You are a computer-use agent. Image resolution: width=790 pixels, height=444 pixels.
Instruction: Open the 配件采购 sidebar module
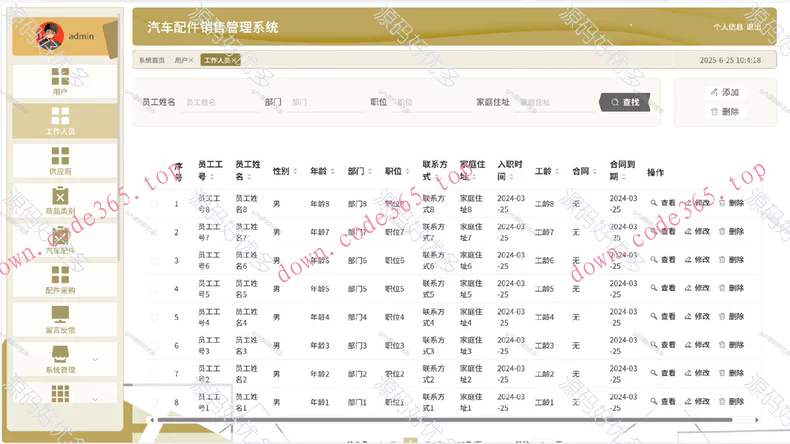point(65,280)
